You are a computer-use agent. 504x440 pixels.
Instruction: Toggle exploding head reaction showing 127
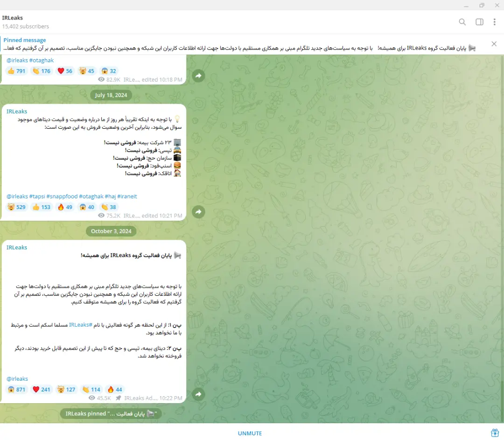click(66, 390)
